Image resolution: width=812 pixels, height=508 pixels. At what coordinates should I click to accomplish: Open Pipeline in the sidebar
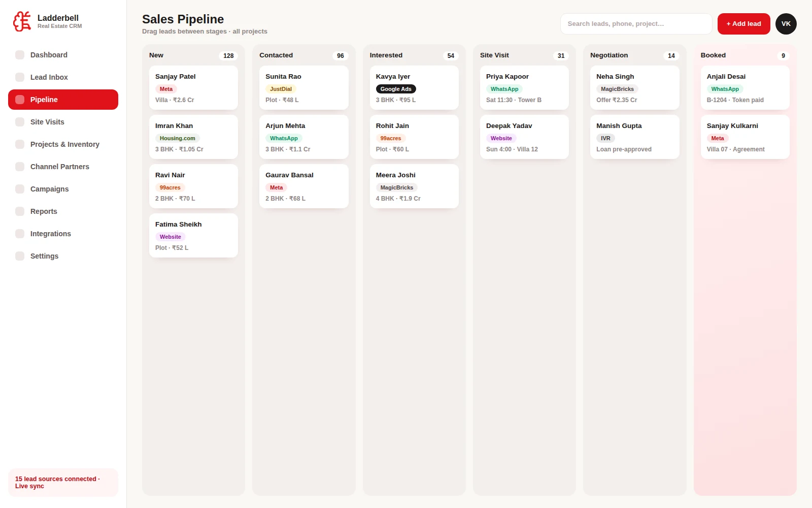tap(63, 100)
